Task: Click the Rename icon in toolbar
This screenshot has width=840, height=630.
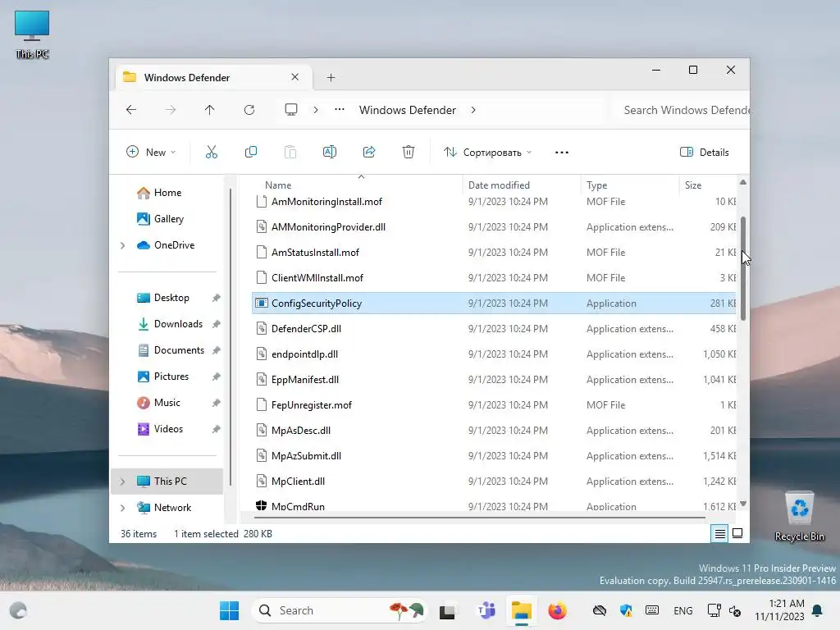Action: [x=330, y=152]
